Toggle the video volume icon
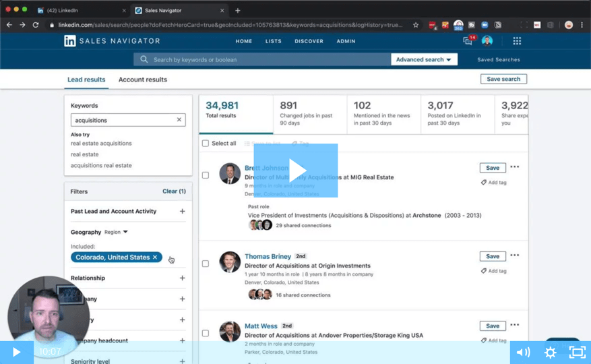This screenshot has width=591, height=364. coord(523,353)
